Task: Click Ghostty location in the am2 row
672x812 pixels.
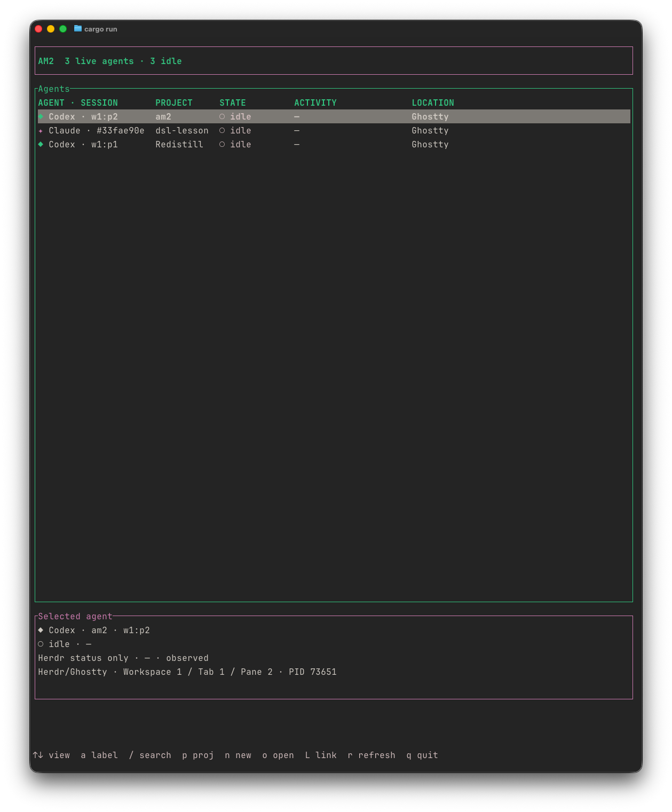Action: [430, 116]
